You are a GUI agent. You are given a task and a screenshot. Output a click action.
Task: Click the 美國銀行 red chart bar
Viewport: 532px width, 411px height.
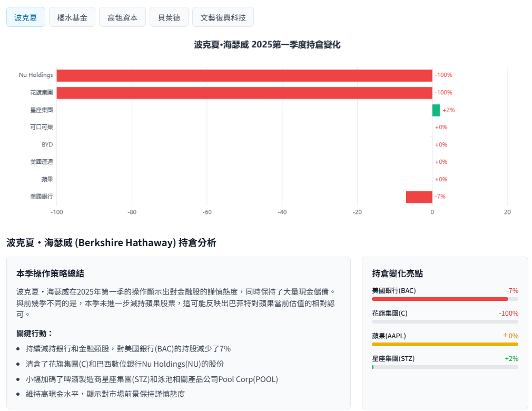[419, 197]
